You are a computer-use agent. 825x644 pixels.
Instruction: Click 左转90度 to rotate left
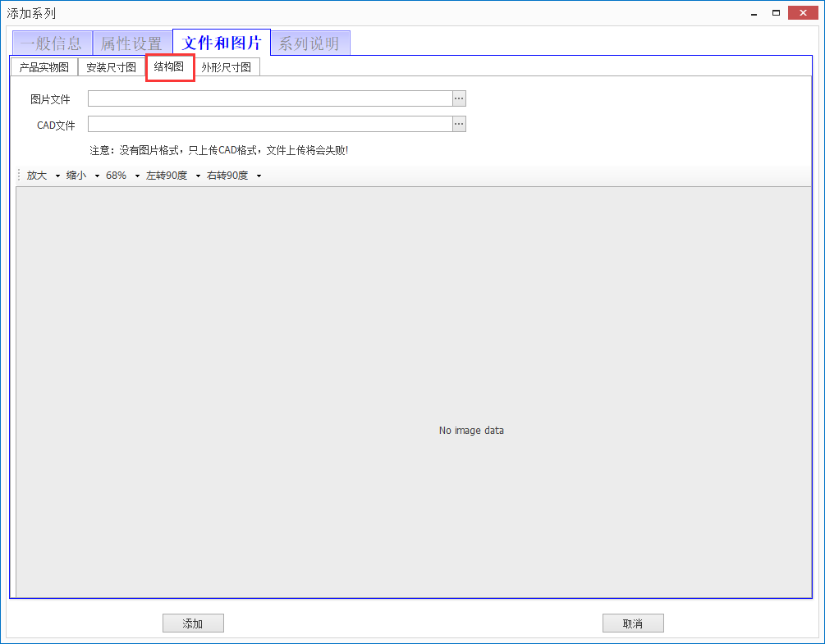click(167, 176)
